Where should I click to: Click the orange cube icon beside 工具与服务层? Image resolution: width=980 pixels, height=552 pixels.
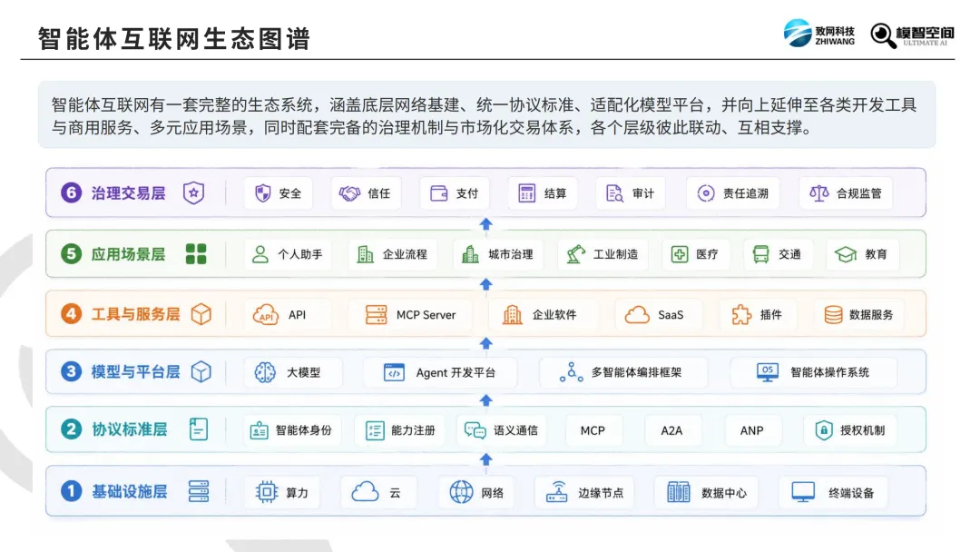[x=201, y=314]
